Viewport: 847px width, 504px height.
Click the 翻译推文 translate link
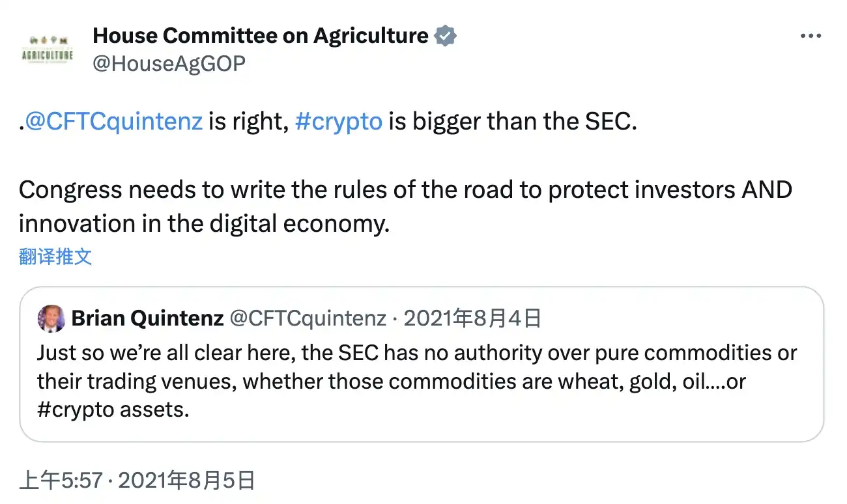pyautogui.click(x=55, y=256)
